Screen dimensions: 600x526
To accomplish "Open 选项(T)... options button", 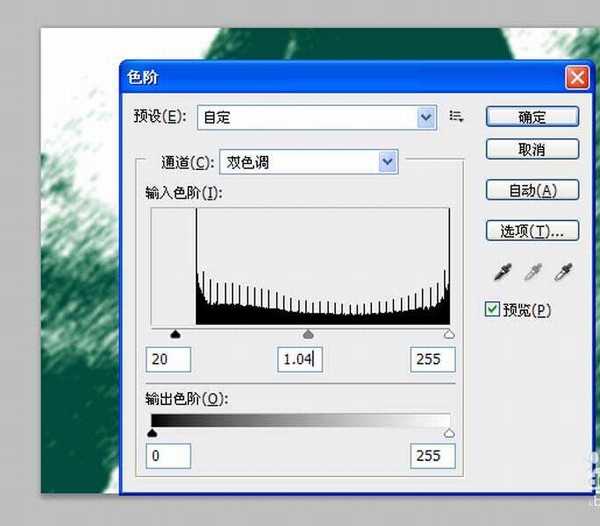I will click(532, 231).
